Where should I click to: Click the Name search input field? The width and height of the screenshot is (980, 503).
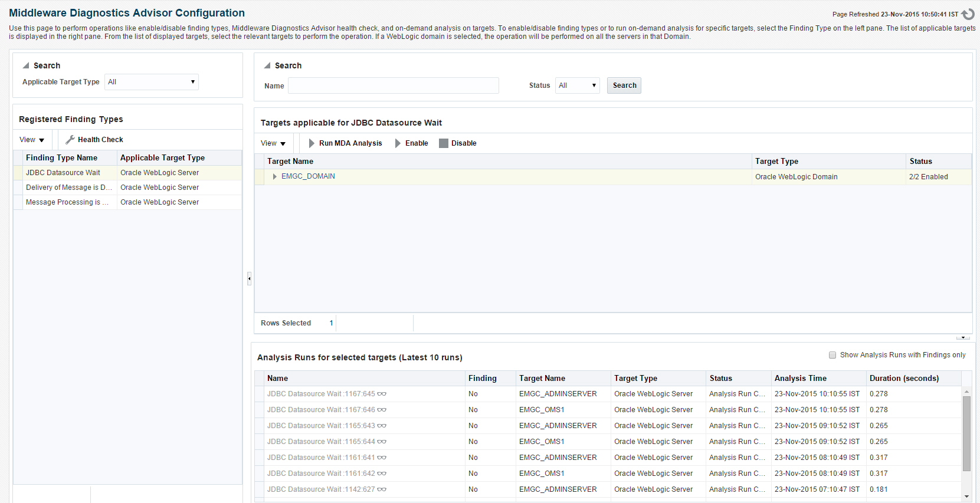(394, 86)
